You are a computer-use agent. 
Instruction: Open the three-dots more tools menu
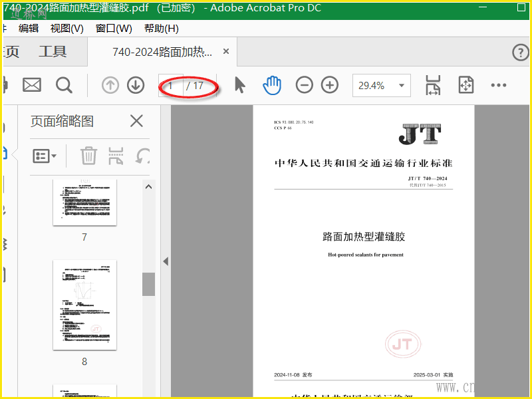point(498,85)
